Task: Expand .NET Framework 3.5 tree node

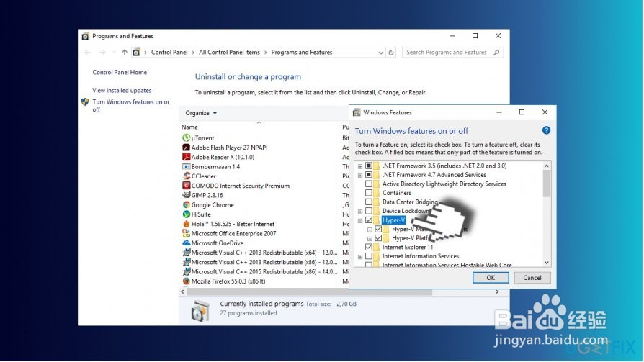Action: point(360,166)
